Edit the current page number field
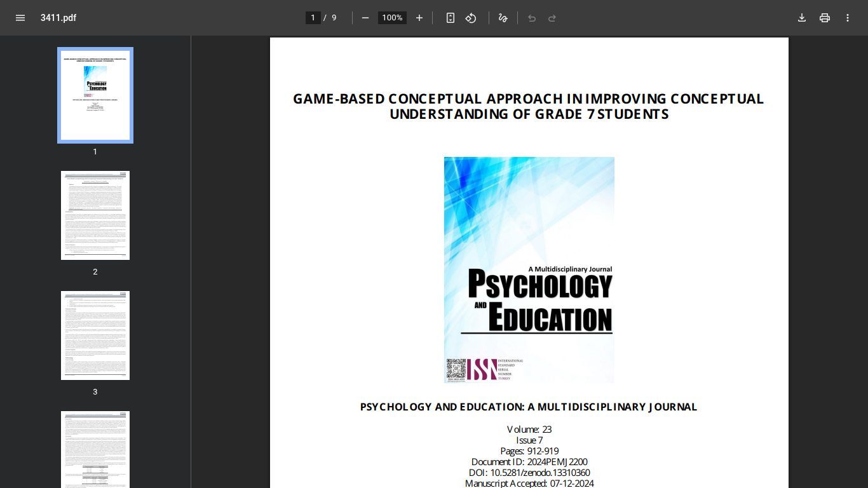868x488 pixels. click(x=313, y=18)
